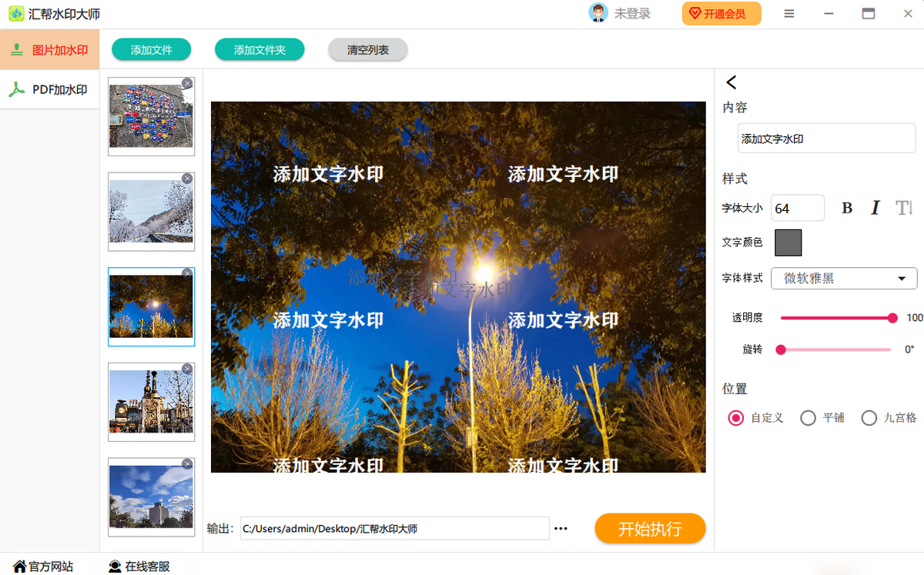Toggle italic text style
The width and height of the screenshot is (924, 575).
[x=875, y=208]
